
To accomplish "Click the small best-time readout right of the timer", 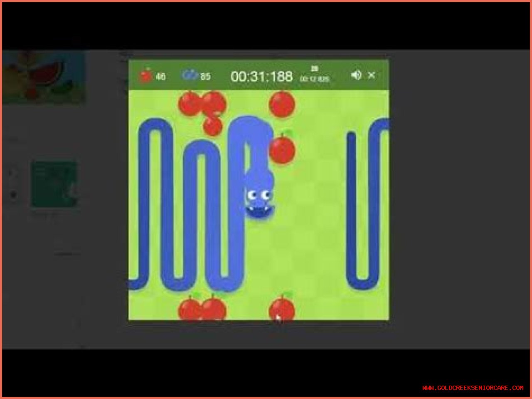I will click(314, 75).
